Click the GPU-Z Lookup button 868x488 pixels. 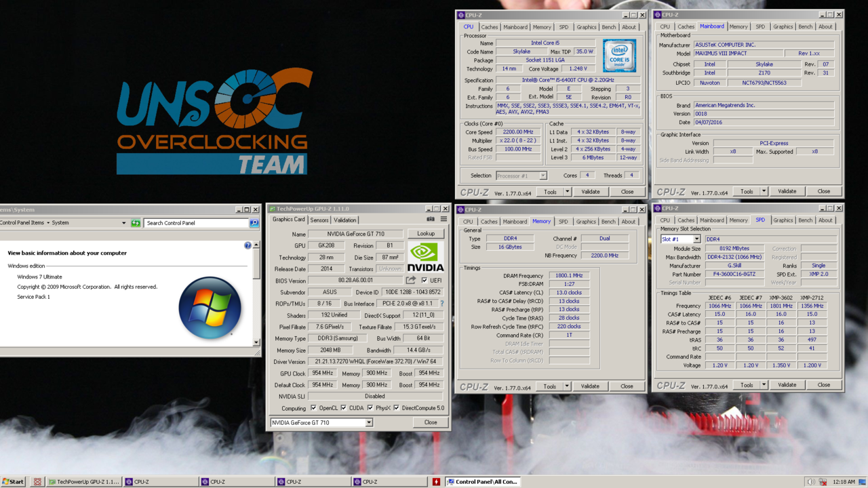click(426, 234)
